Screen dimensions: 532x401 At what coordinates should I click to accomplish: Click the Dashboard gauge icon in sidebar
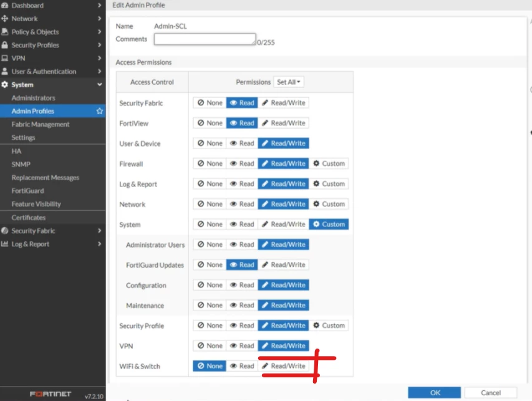[x=5, y=6]
